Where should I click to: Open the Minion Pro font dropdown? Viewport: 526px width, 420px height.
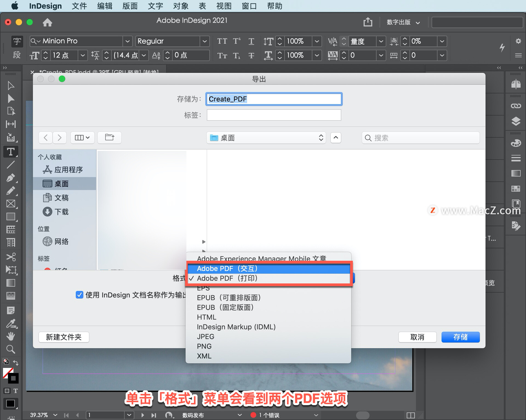127,41
